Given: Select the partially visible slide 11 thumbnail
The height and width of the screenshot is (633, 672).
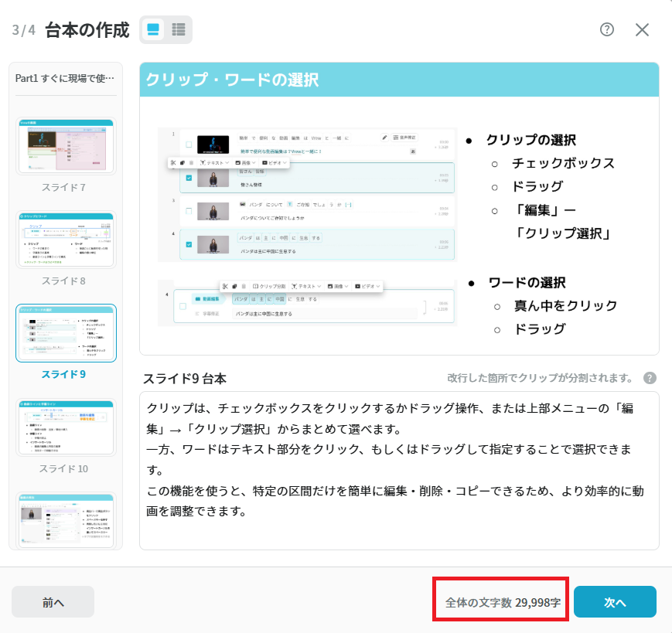Looking at the screenshot, I should pyautogui.click(x=66, y=520).
